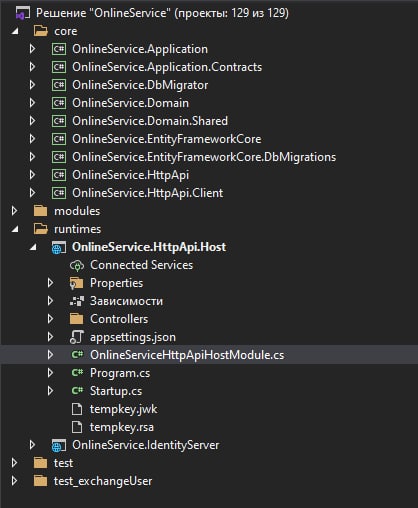418x508 pixels.
Task: Click the solution icon beside Решение "OnlineService"
Action: [23, 13]
